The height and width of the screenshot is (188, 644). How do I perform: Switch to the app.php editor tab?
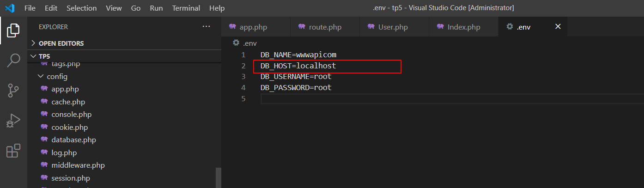[256, 27]
